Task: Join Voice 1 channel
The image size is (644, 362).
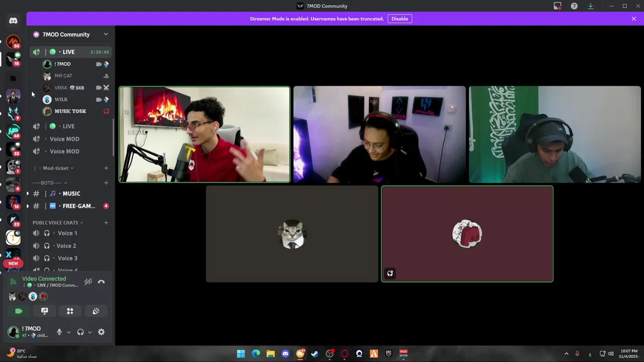Action: click(70, 233)
